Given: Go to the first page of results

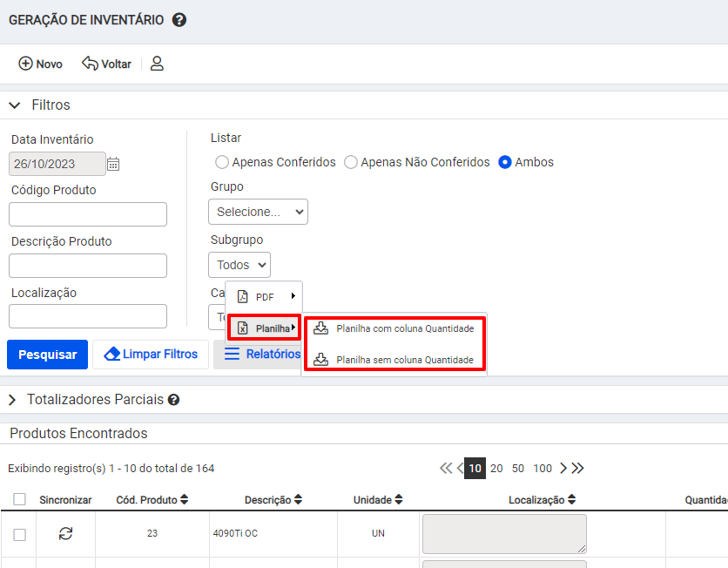Looking at the screenshot, I should click(x=446, y=468).
